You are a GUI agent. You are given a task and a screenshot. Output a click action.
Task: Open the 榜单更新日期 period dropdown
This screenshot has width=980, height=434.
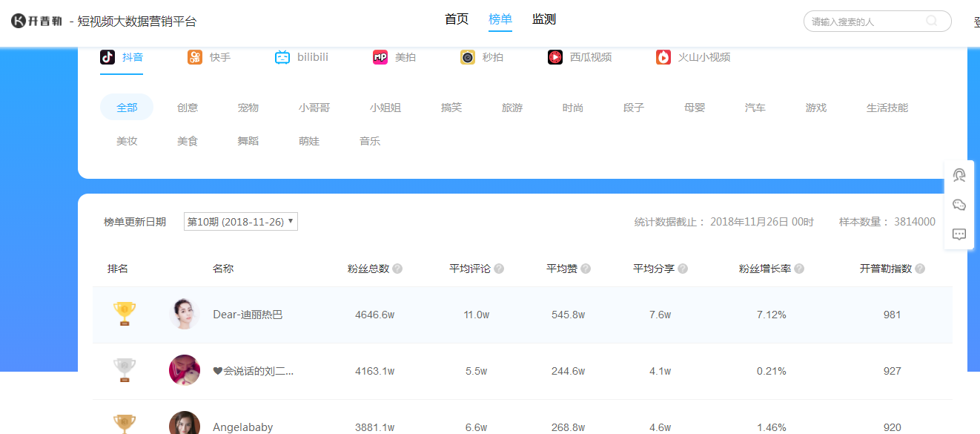coord(240,221)
